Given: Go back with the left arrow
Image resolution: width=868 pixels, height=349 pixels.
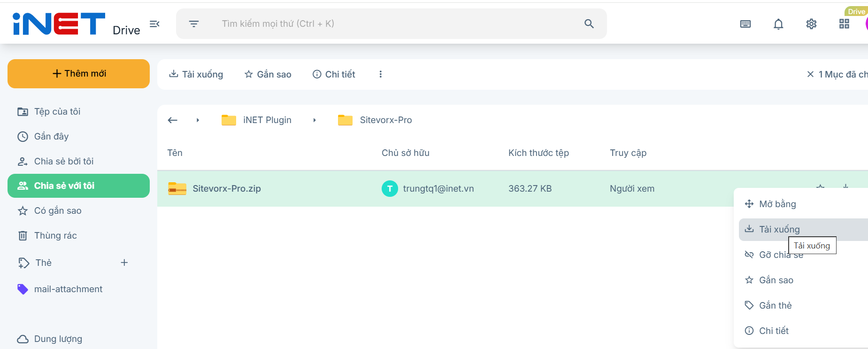Looking at the screenshot, I should (173, 120).
